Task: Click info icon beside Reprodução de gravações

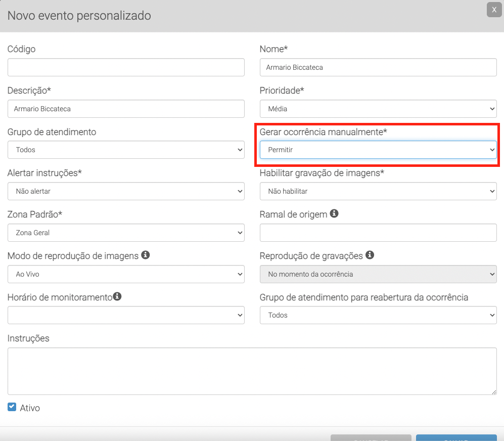Action: point(370,255)
